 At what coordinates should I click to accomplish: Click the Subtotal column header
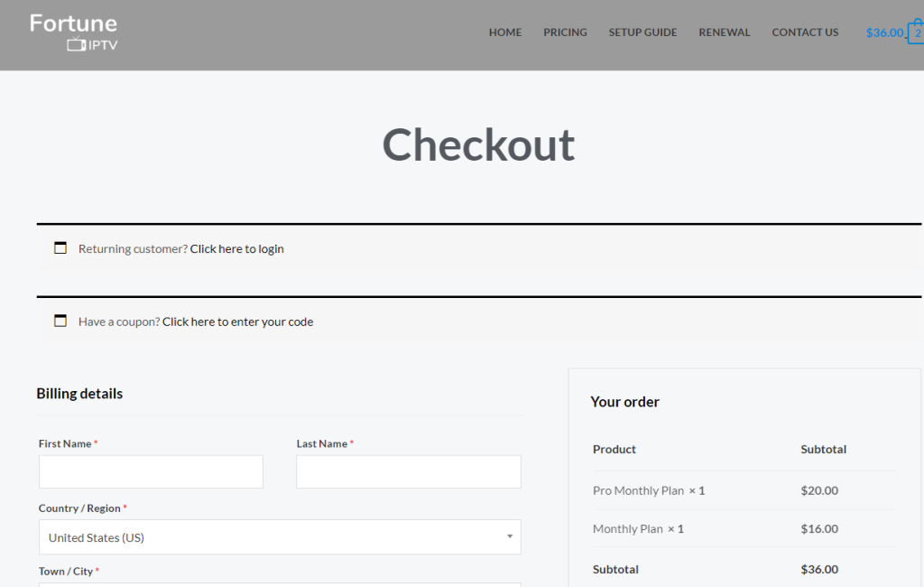click(823, 450)
